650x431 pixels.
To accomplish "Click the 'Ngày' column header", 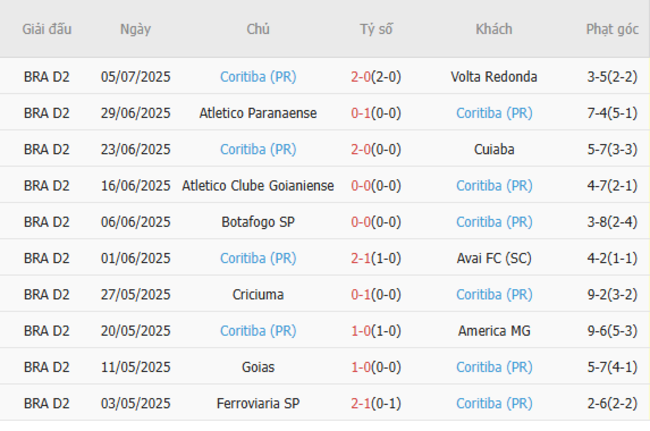I will [135, 29].
